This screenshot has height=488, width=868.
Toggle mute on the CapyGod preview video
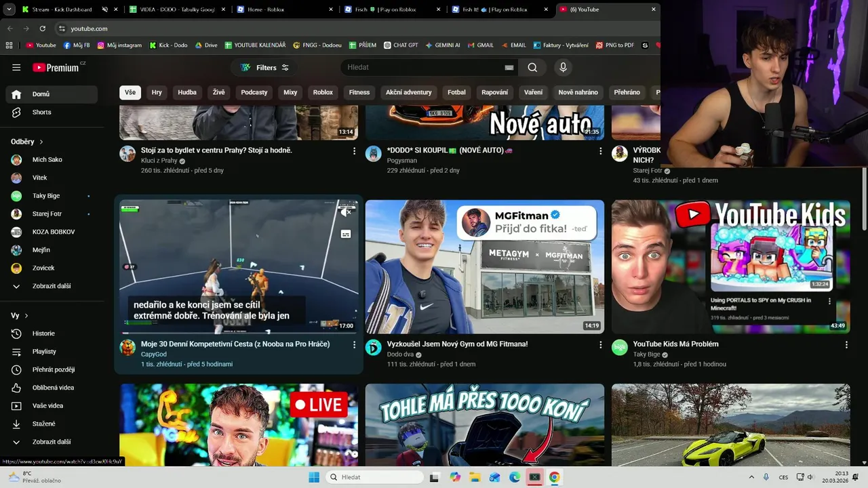point(346,211)
